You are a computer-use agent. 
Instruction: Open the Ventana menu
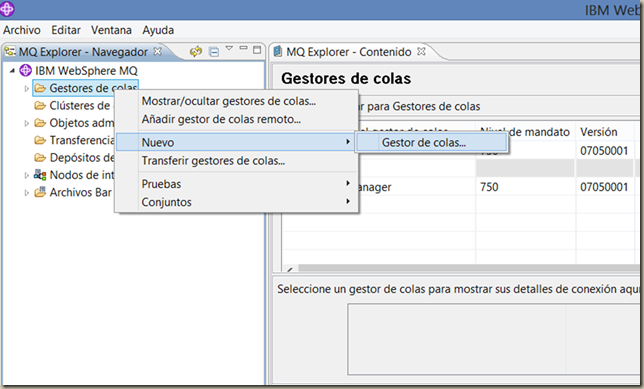[111, 30]
